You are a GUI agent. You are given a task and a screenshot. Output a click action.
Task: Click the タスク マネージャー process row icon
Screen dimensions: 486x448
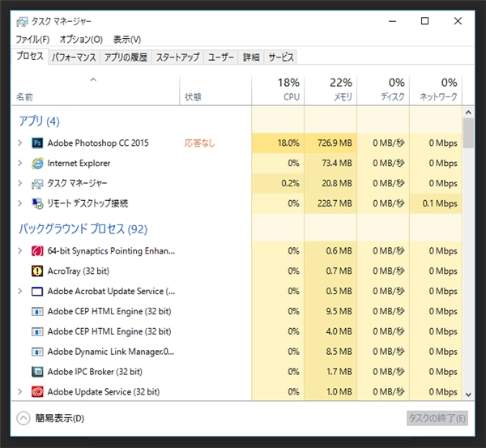pos(37,184)
